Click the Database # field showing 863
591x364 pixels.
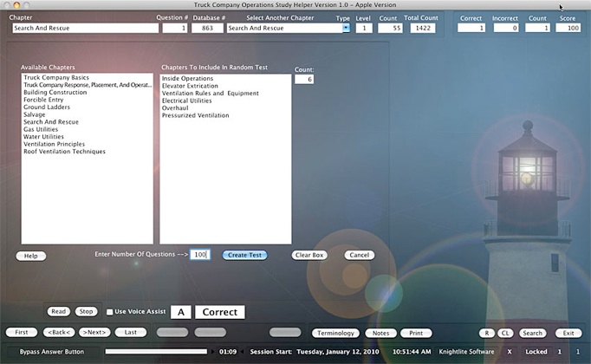(207, 29)
